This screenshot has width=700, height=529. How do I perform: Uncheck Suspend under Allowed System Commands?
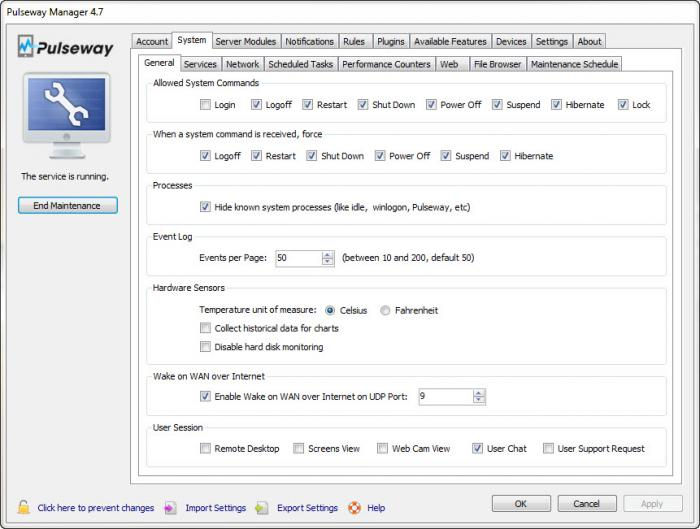point(497,105)
